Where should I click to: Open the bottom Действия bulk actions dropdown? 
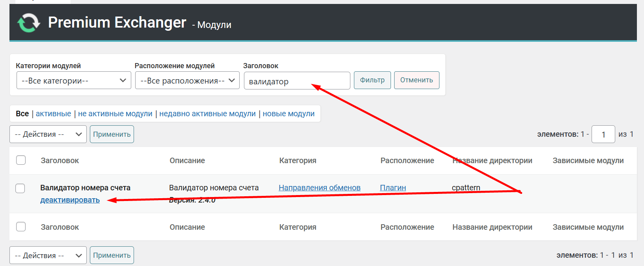[48, 255]
